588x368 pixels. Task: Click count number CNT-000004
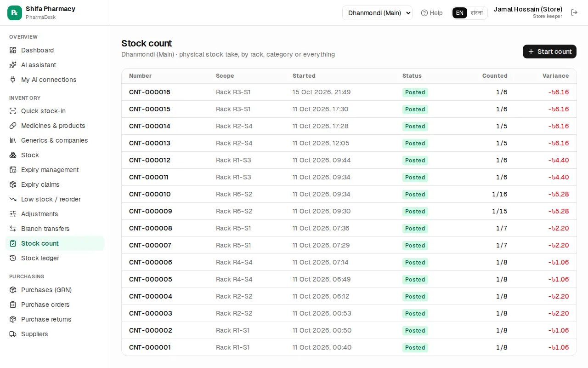(151, 296)
